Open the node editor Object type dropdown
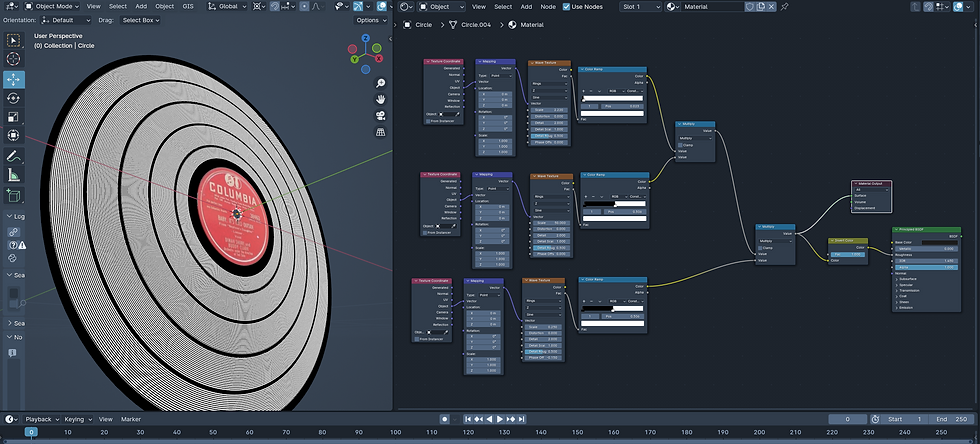 coord(441,7)
